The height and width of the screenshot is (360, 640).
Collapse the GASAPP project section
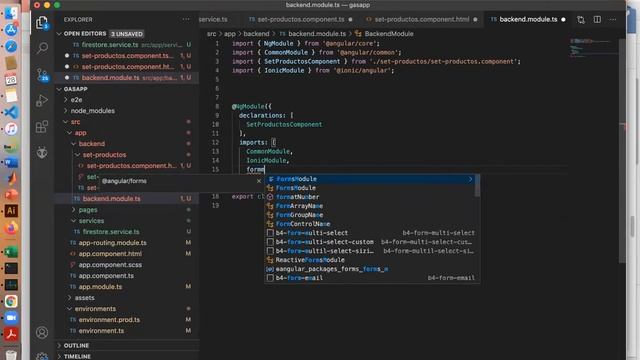tap(60, 89)
